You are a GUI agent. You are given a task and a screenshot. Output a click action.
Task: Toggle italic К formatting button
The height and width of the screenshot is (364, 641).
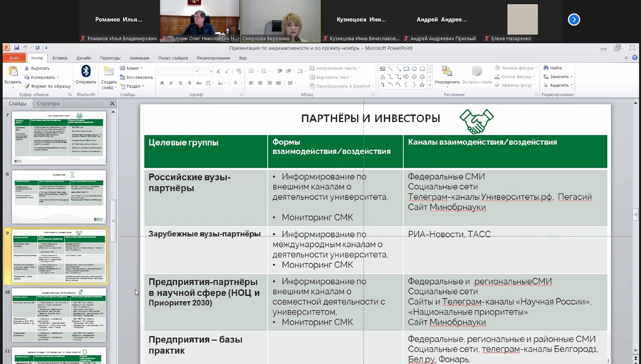point(171,83)
